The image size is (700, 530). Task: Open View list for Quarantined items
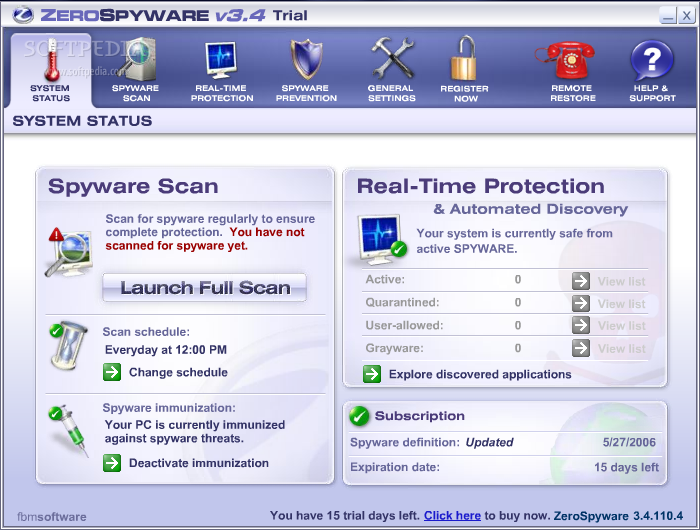(x=621, y=304)
